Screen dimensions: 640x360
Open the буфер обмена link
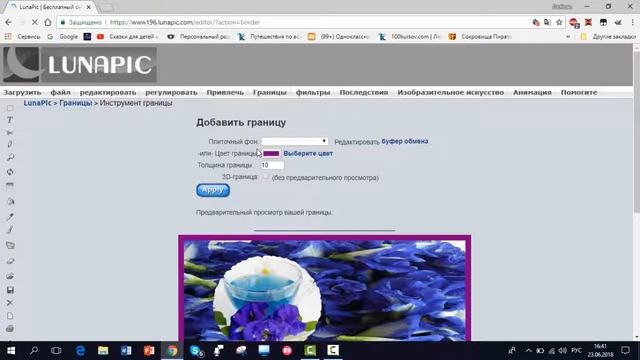[x=405, y=141]
